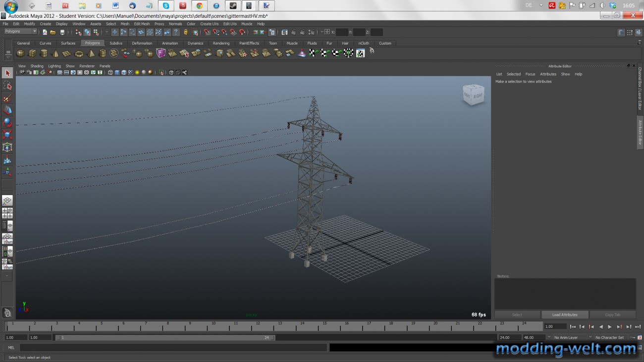
Task: Select the Universal Manipulator tool
Action: [7, 147]
